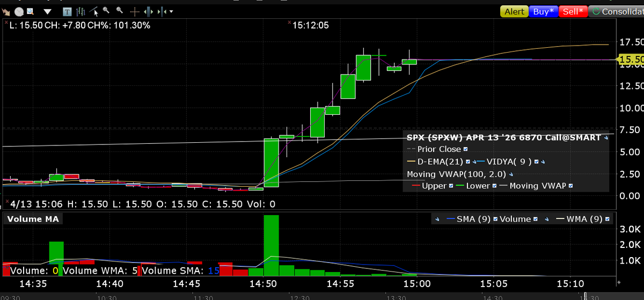This screenshot has width=644, height=300.
Task: Toggle the Upper band checkbox
Action: point(451,186)
